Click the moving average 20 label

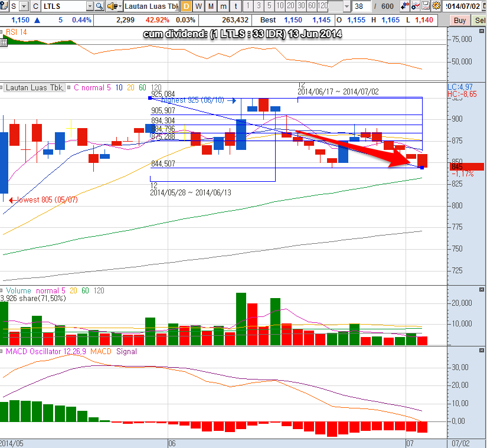pos(130,87)
